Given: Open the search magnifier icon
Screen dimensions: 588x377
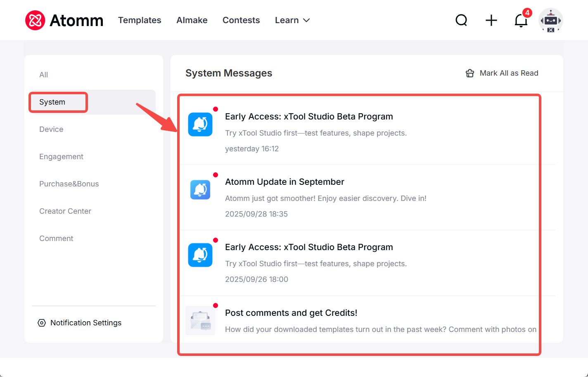Looking at the screenshot, I should (x=461, y=20).
